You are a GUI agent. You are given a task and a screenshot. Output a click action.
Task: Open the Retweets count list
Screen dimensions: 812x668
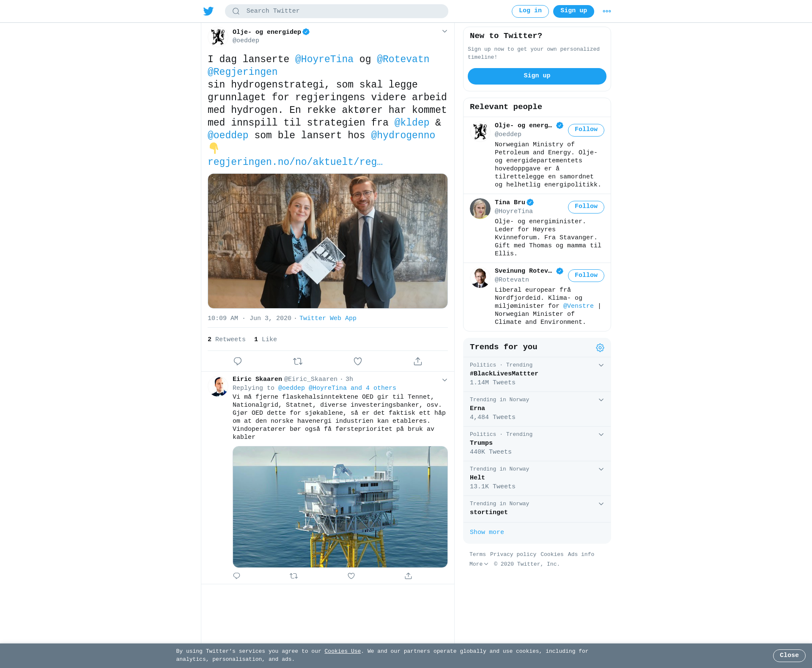point(227,339)
